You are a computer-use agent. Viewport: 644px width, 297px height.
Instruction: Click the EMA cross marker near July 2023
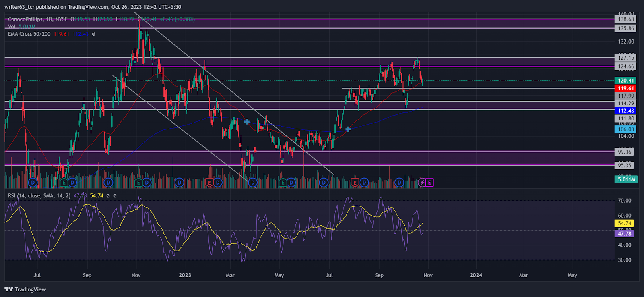(348, 129)
